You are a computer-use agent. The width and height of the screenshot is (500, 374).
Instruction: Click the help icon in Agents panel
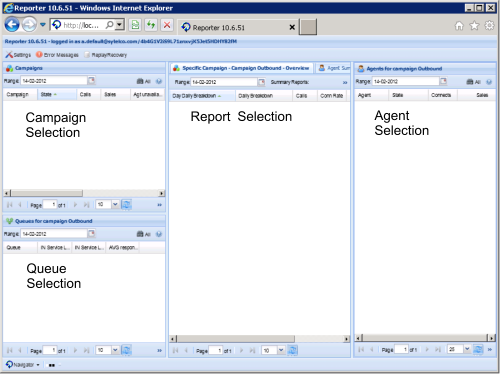[x=489, y=82]
